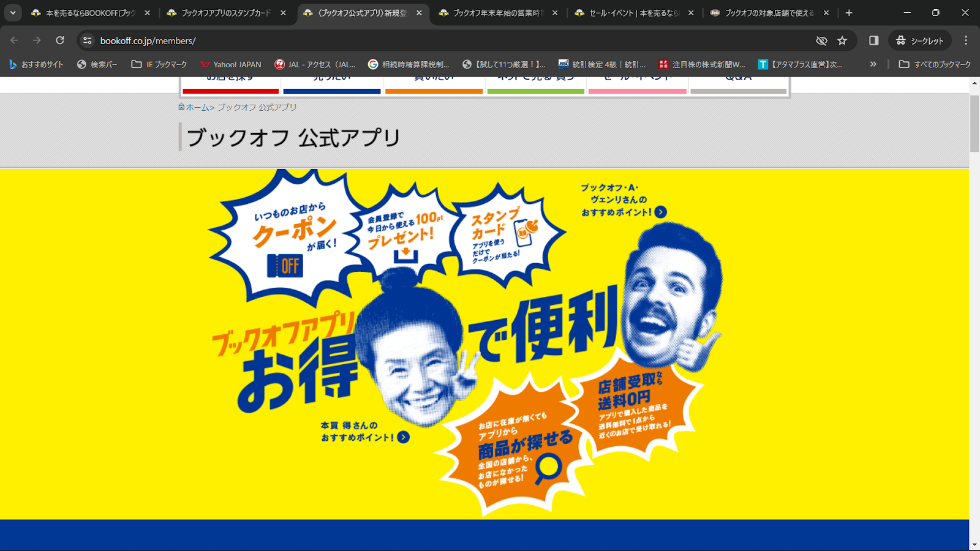Click the vertical scrollbar thumb
980x551 pixels.
click(974, 123)
